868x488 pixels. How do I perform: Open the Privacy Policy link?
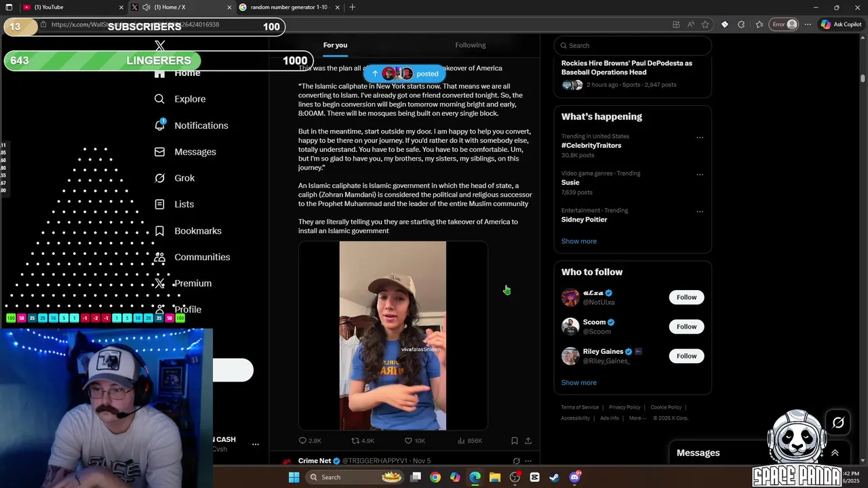coord(625,407)
